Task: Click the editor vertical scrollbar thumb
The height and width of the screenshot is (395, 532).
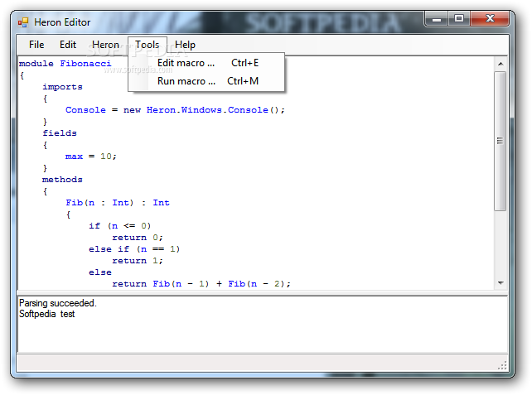Action: pos(501,141)
